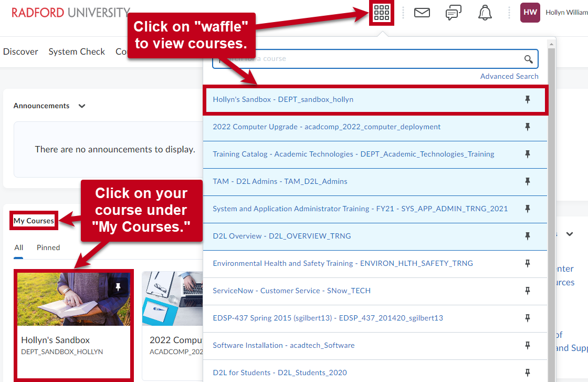Select the Pinned tab under My Courses
Screen dimensions: 588x382
pyautogui.click(x=48, y=247)
